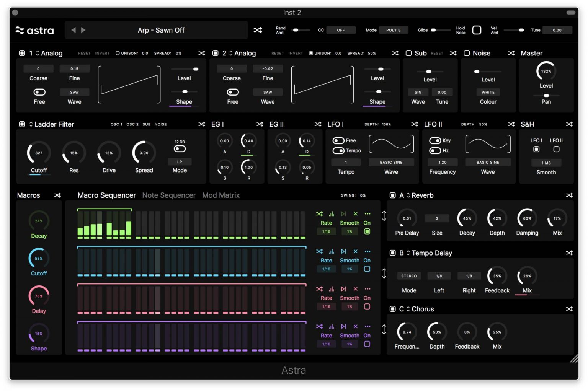
Task: Open more options for the blue lane via ellipsis icon
Action: point(367,251)
